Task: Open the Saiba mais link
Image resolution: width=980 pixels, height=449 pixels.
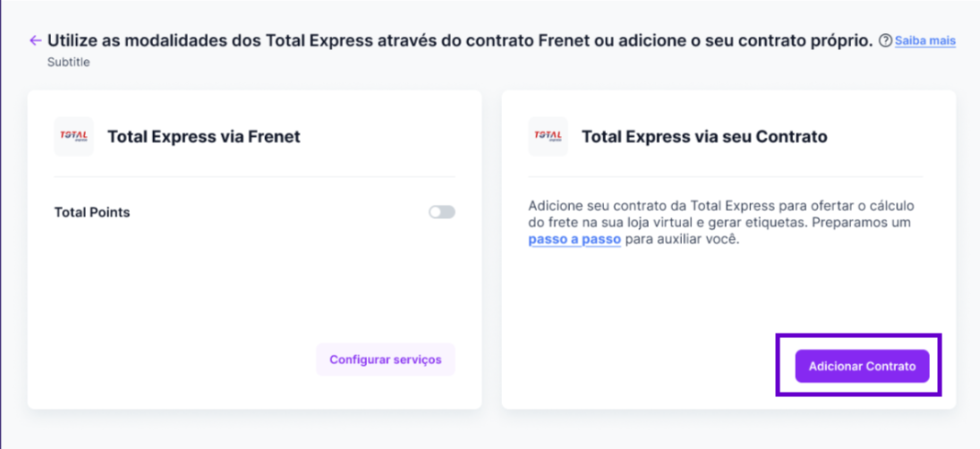Action: click(925, 41)
